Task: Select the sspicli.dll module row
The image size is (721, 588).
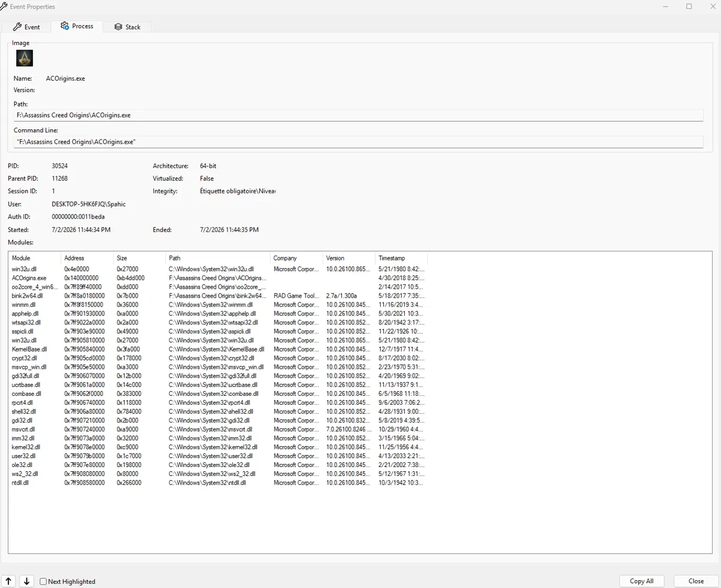Action: [218, 331]
